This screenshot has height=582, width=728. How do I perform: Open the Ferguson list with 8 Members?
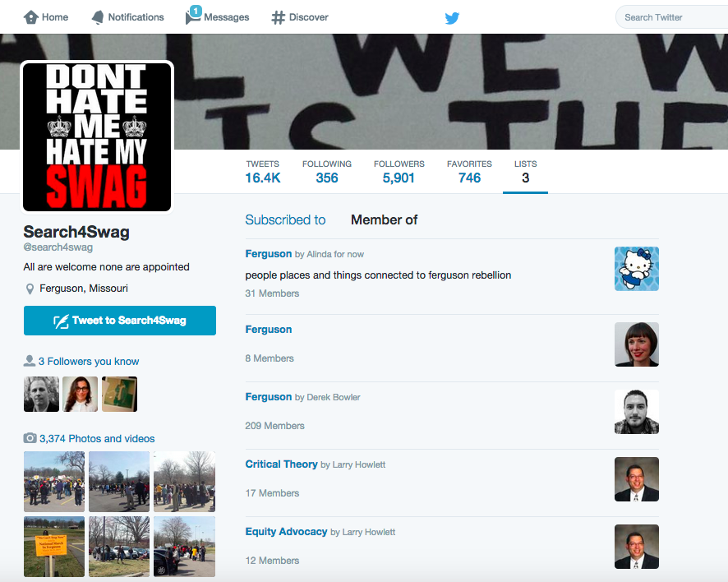pos(269,330)
